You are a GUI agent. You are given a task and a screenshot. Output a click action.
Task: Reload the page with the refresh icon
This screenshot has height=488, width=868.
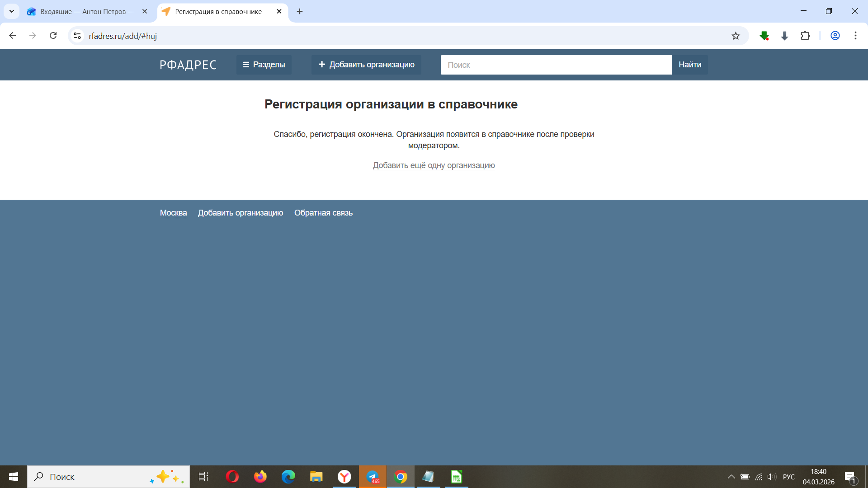(x=53, y=36)
